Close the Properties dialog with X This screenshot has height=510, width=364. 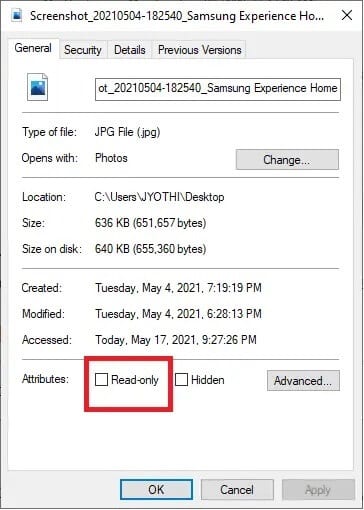[347, 15]
